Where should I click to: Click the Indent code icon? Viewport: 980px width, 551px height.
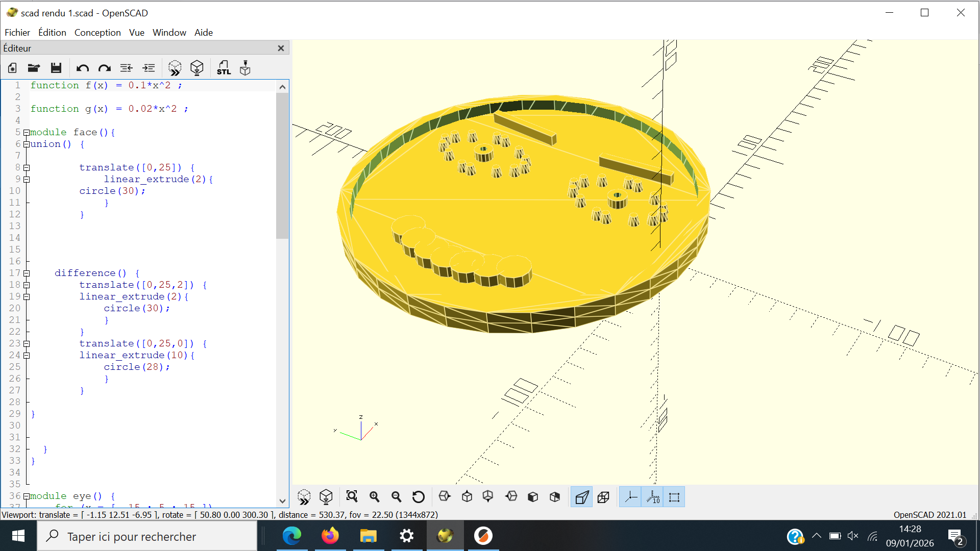149,68
